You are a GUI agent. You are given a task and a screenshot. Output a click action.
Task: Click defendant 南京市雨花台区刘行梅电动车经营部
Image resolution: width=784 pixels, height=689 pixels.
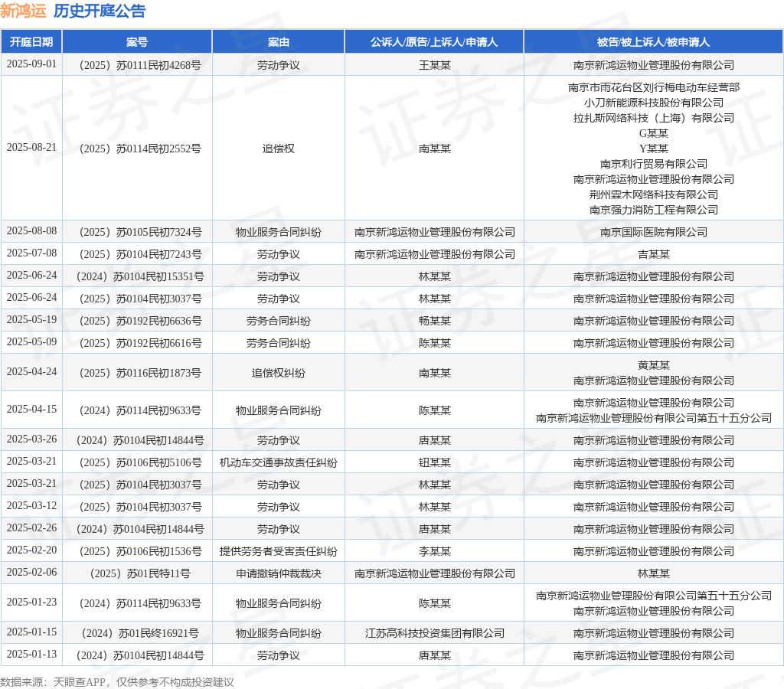654,87
